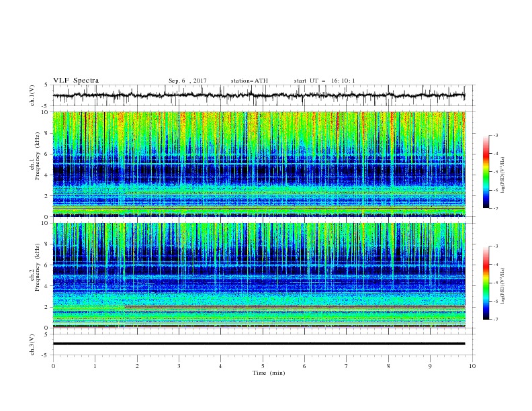
Task: Click the "8" kHz tick of ch.1 spectrogram
Action: [x=47, y=133]
